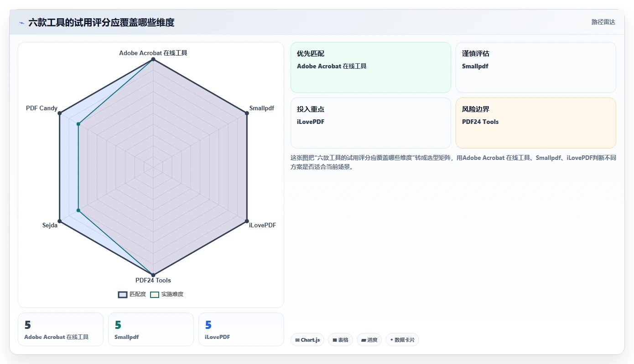634x364 pixels.
Task: Click Smallpdf text in 谨慎评估 card
Action: 475,66
